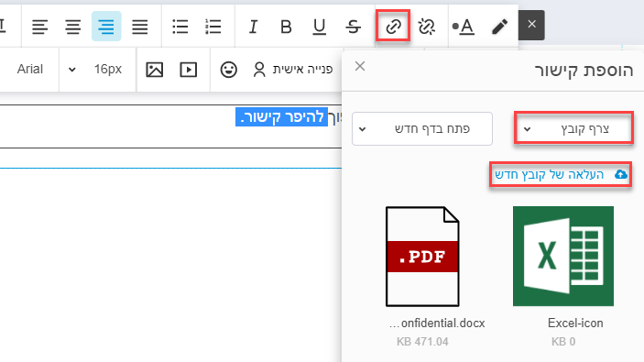Close the הוספת קישור panel
This screenshot has width=644, height=362.
pyautogui.click(x=360, y=66)
